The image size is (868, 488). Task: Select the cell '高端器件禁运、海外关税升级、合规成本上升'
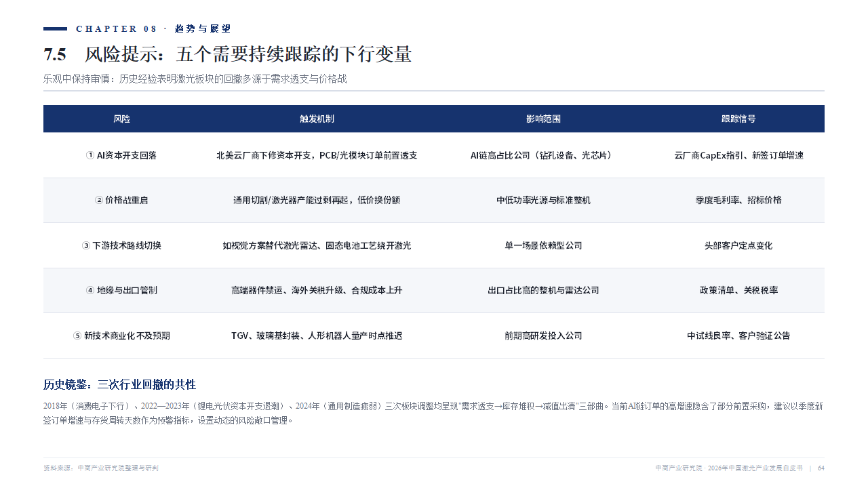(x=317, y=290)
